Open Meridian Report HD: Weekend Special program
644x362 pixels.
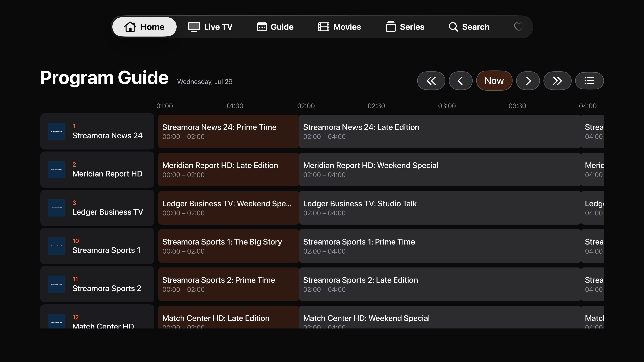[440, 170]
